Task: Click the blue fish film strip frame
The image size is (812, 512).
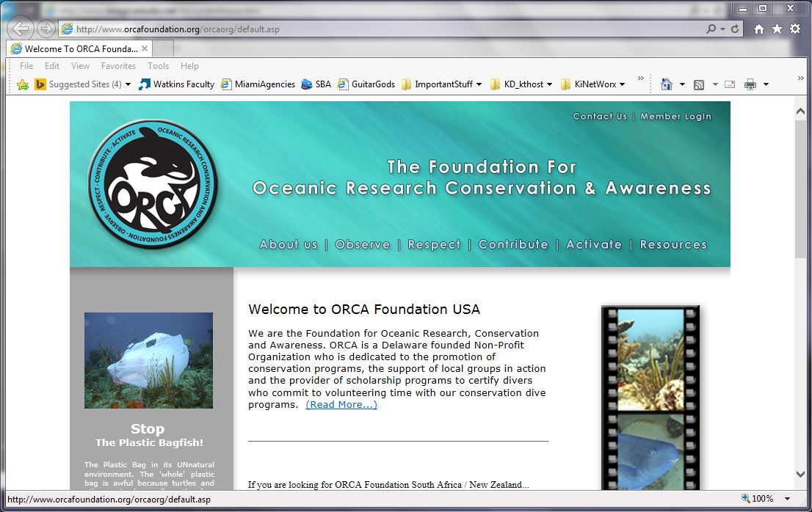Action: coord(651,453)
